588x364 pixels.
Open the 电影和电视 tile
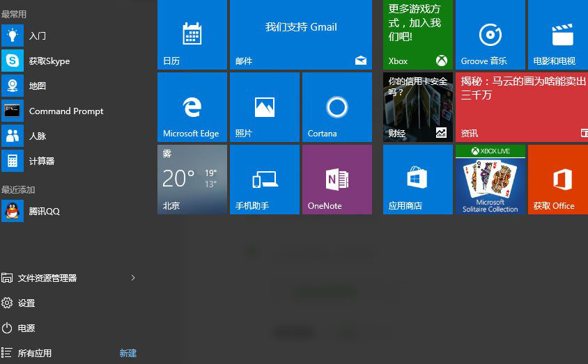[558, 35]
